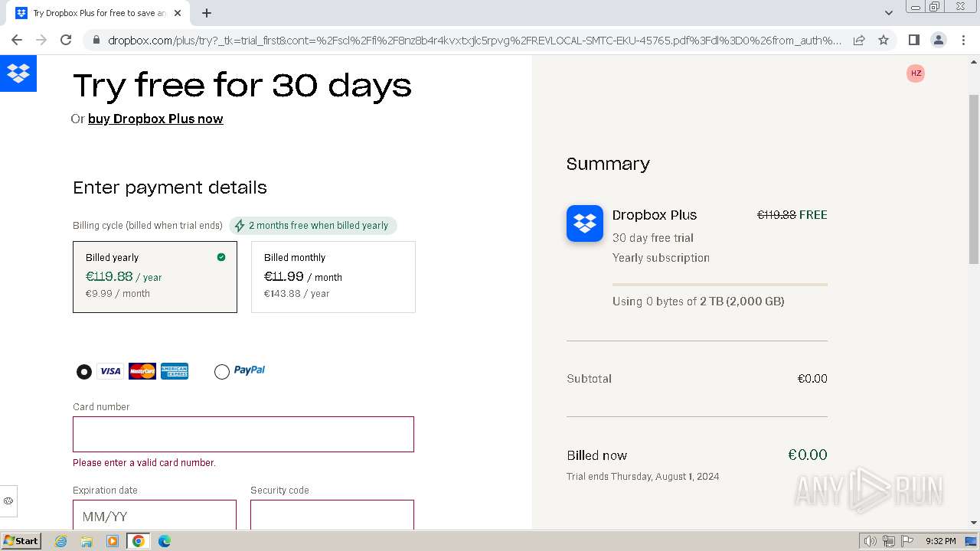Viewport: 980px width, 551px height.
Task: Click the Card number field
Action: click(243, 434)
